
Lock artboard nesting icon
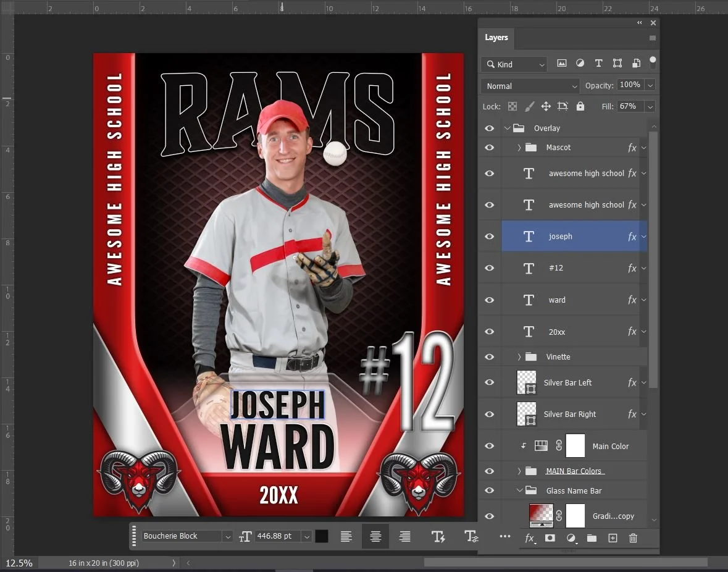[563, 106]
